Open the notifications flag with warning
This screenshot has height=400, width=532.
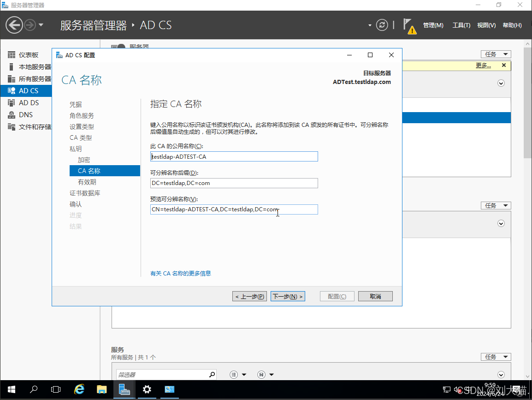point(409,26)
